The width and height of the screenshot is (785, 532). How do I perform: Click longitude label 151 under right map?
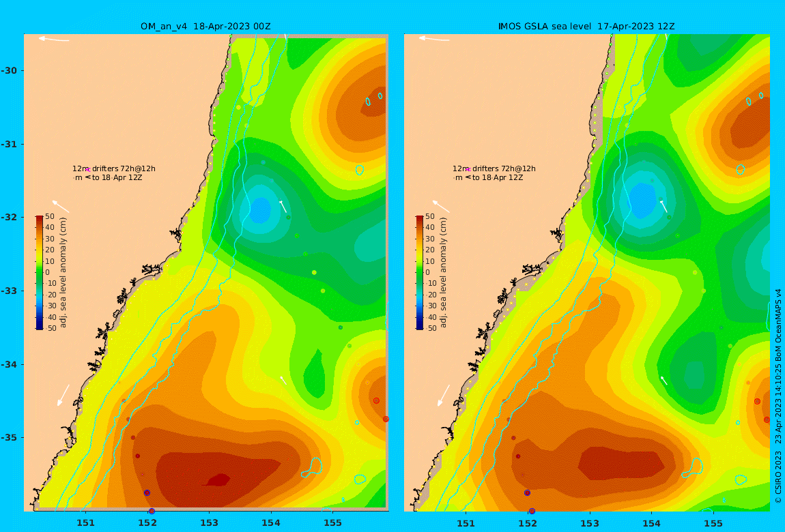click(466, 523)
